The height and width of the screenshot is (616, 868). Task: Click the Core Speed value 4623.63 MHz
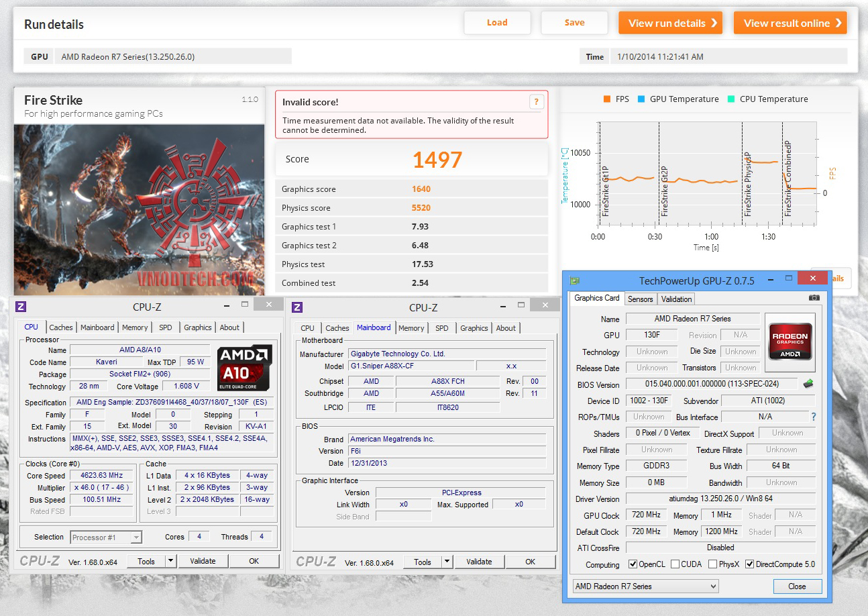click(102, 476)
